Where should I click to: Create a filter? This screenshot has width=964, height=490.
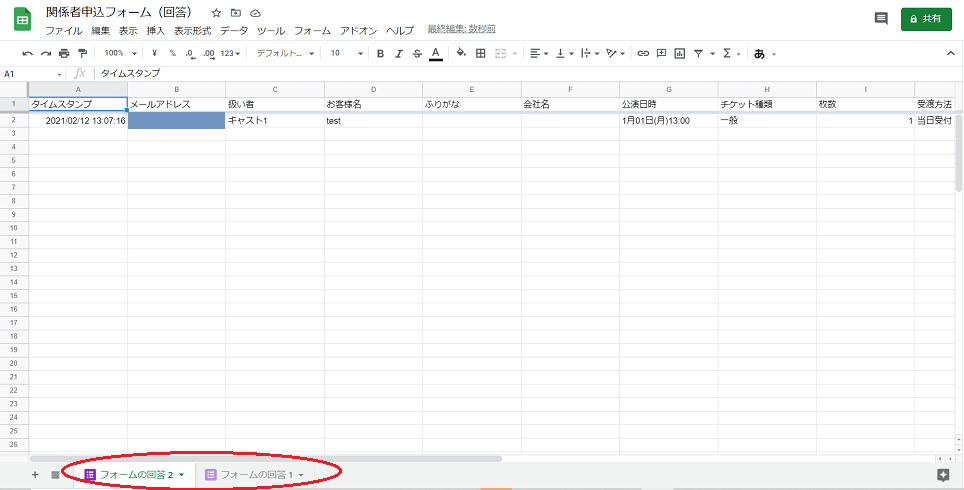pos(698,53)
